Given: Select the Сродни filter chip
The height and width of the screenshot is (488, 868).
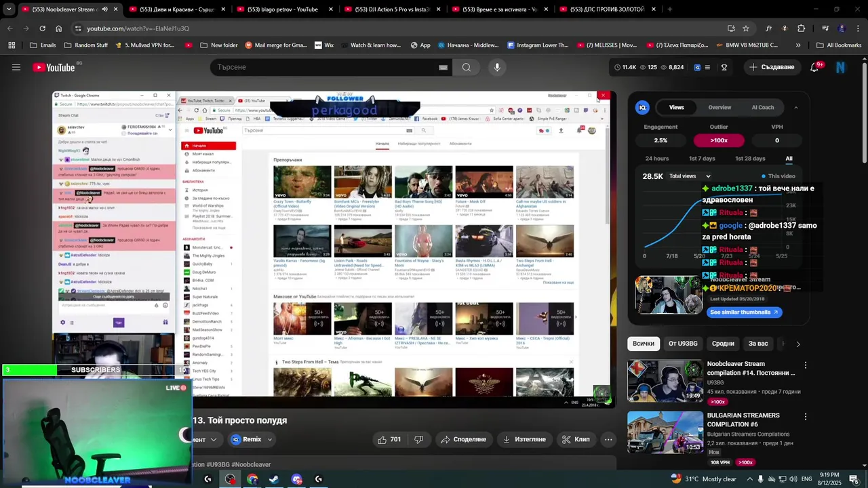Looking at the screenshot, I should [723, 344].
